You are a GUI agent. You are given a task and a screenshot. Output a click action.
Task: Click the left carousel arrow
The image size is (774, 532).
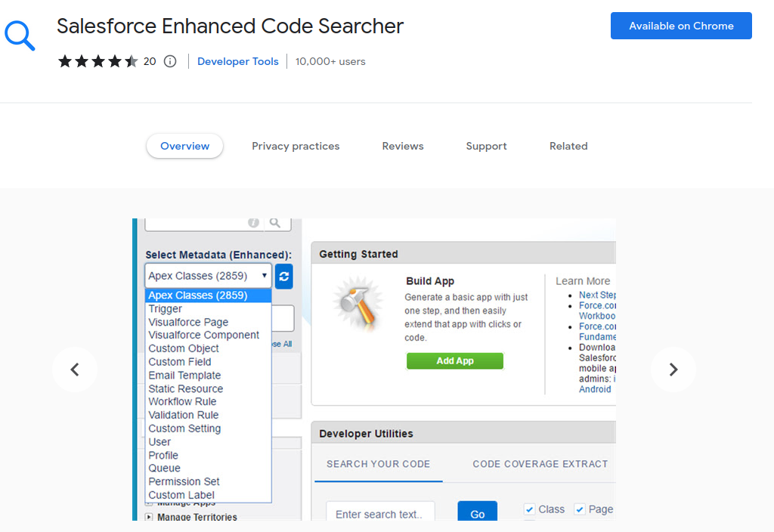74,370
